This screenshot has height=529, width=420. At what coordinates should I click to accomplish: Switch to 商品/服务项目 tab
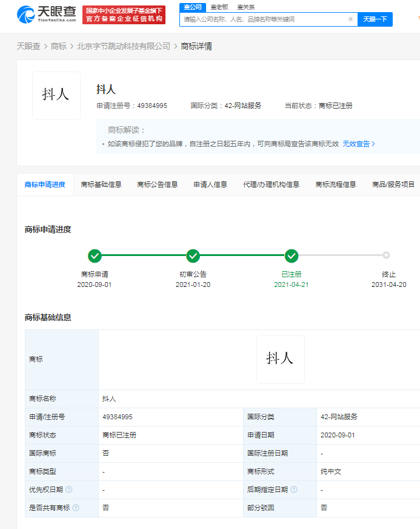tap(393, 184)
